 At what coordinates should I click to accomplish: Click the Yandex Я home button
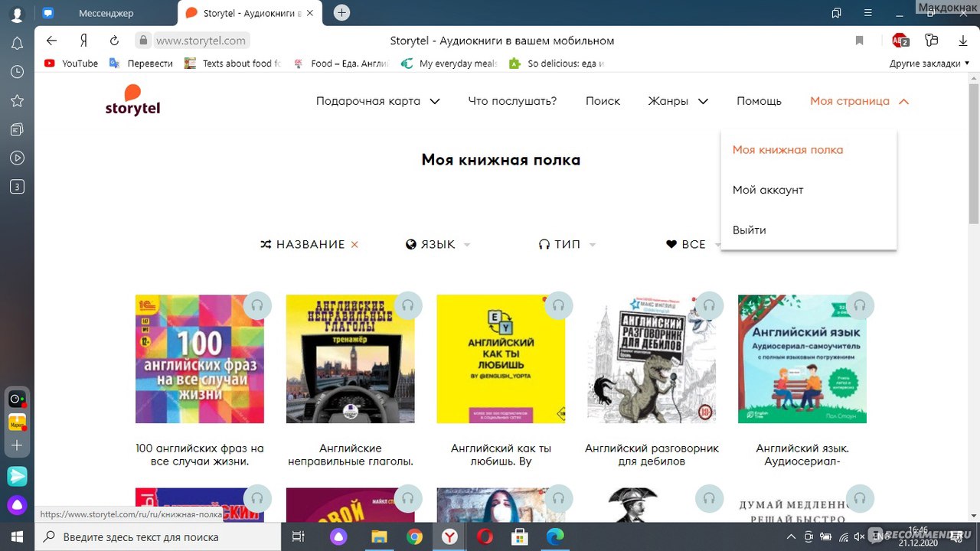click(83, 41)
